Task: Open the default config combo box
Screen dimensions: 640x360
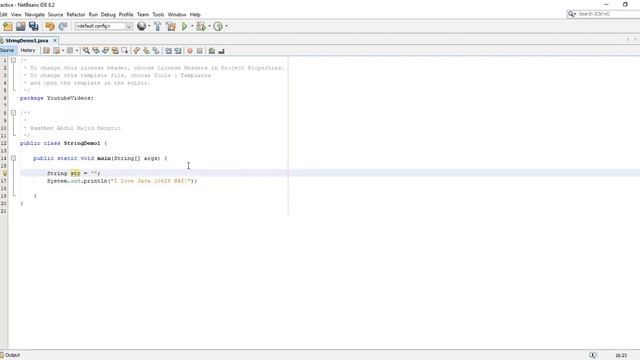Action: pos(104,26)
